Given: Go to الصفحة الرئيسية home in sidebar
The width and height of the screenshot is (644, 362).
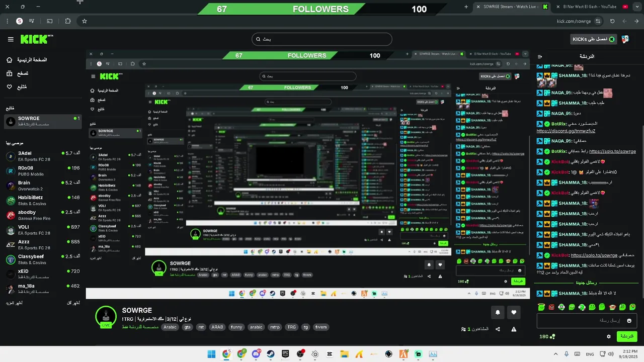Looking at the screenshot, I should click(27, 60).
